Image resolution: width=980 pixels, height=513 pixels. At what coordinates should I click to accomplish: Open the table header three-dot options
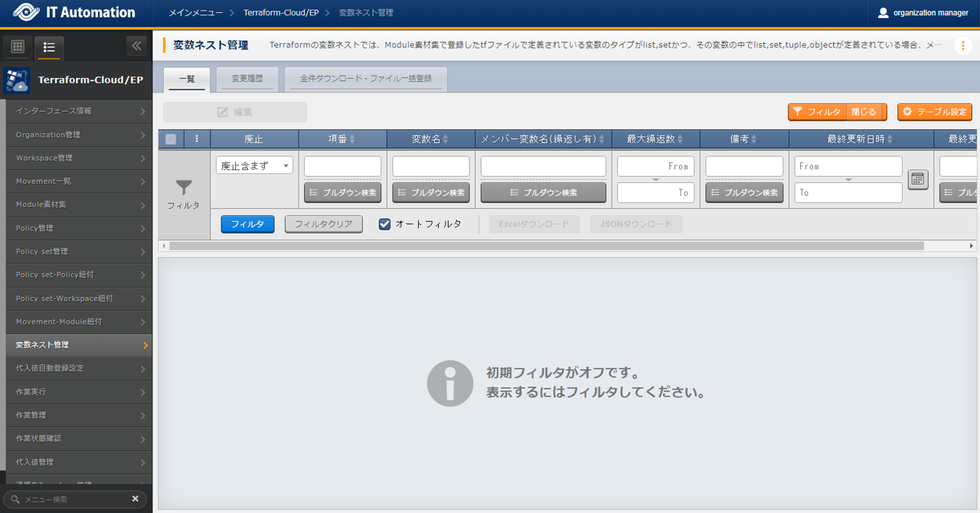point(197,139)
